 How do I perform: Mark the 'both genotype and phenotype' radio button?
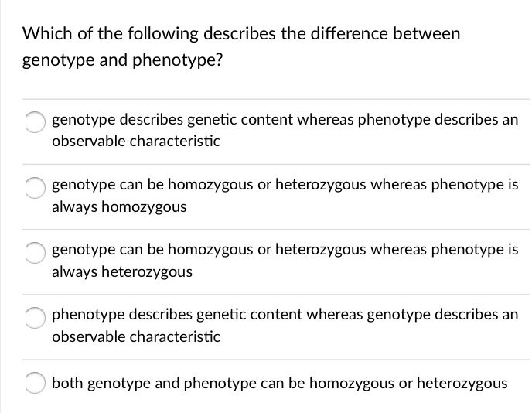coord(33,382)
